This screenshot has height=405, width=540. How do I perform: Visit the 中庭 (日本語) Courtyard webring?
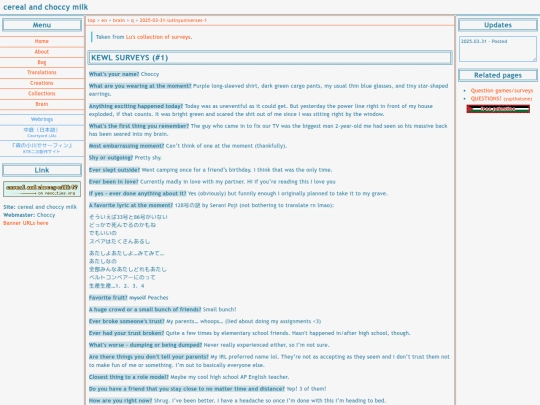pos(42,132)
